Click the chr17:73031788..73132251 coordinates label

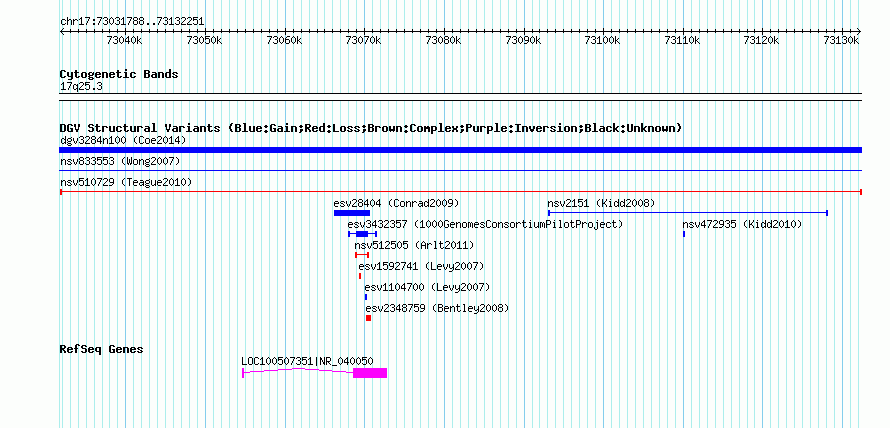(x=132, y=22)
